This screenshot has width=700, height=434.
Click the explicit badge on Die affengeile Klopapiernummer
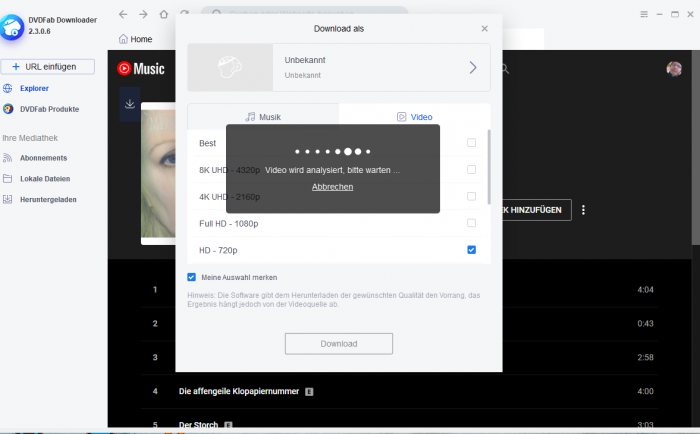(309, 392)
